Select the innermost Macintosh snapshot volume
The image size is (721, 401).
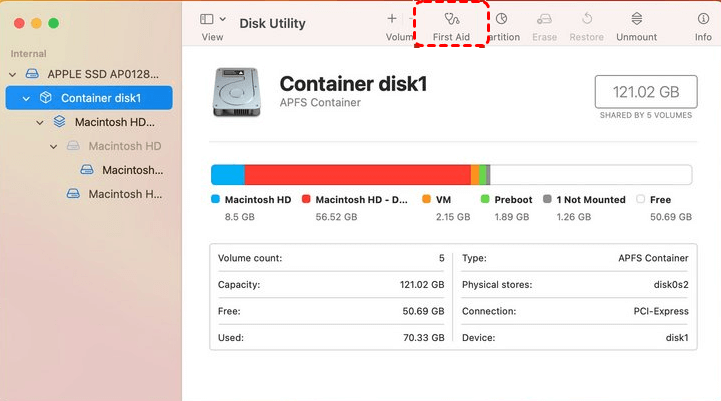(x=131, y=170)
